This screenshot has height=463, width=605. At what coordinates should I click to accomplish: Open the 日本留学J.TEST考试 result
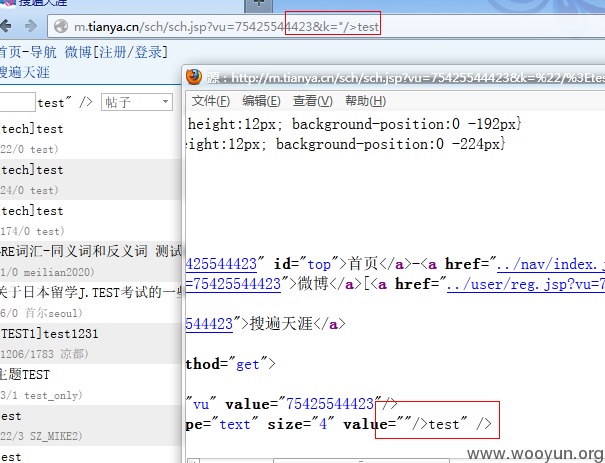tap(91, 292)
